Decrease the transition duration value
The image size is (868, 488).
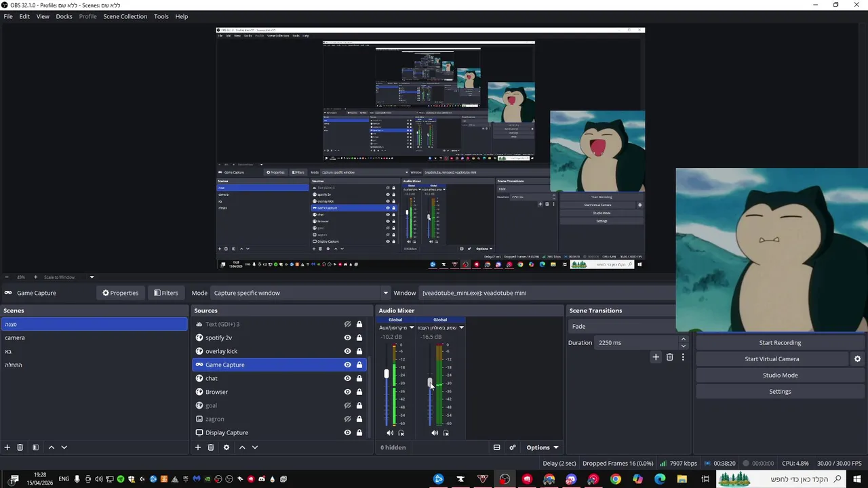[x=683, y=346]
